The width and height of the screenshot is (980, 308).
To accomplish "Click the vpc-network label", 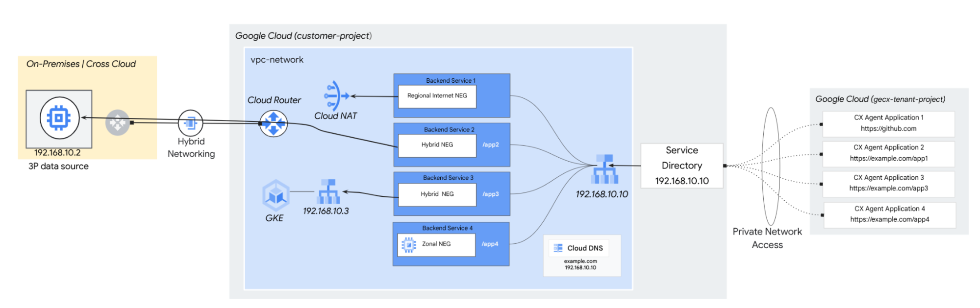I will pos(277,60).
